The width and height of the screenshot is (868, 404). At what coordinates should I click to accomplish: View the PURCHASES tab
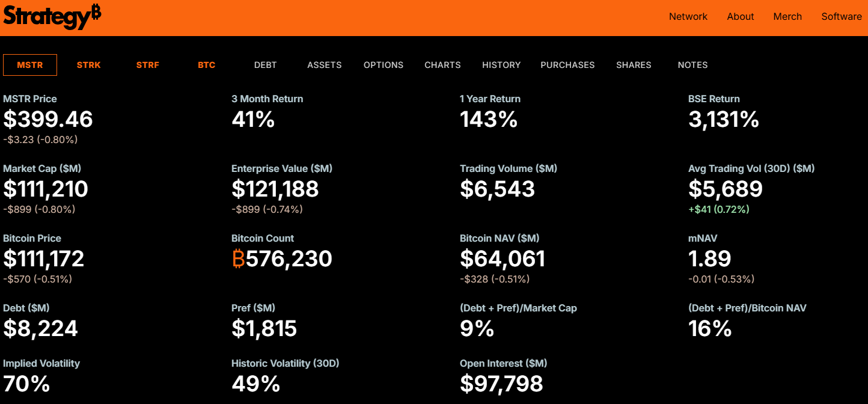[567, 65]
